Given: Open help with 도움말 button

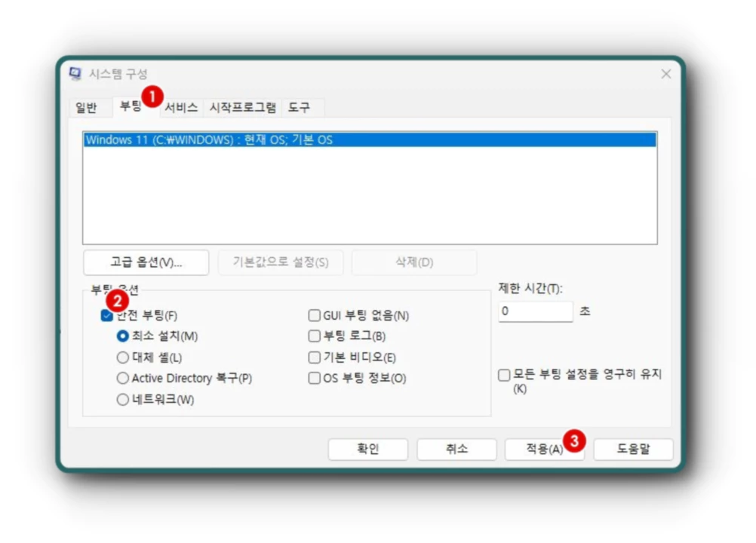Looking at the screenshot, I should point(633,449).
